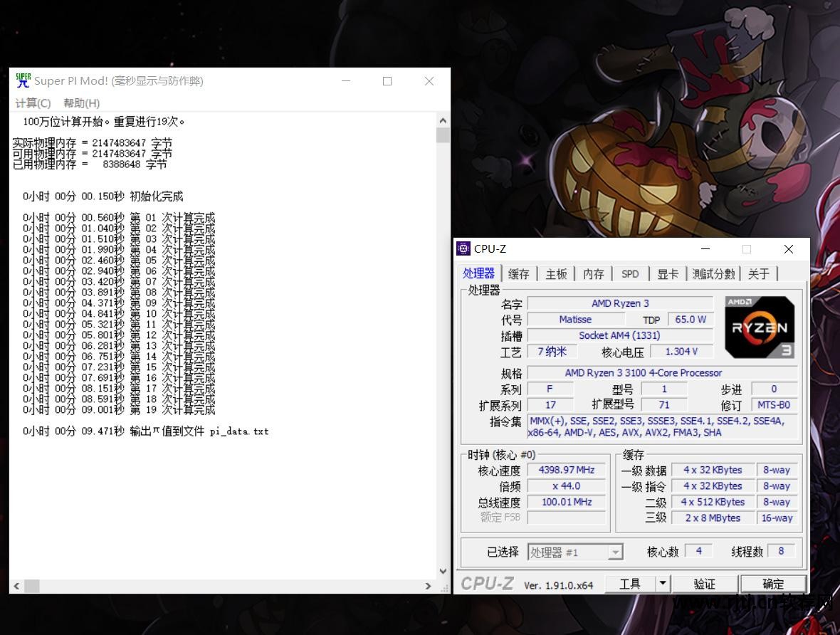840x635 pixels.
Task: Switch to the 显卡 tab in CPU-Z
Action: tap(668, 274)
